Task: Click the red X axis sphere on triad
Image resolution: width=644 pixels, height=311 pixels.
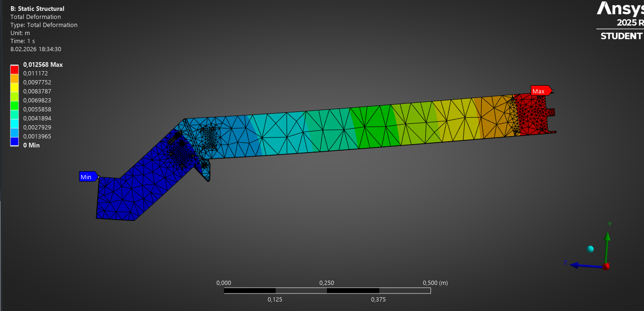Action: pos(606,266)
